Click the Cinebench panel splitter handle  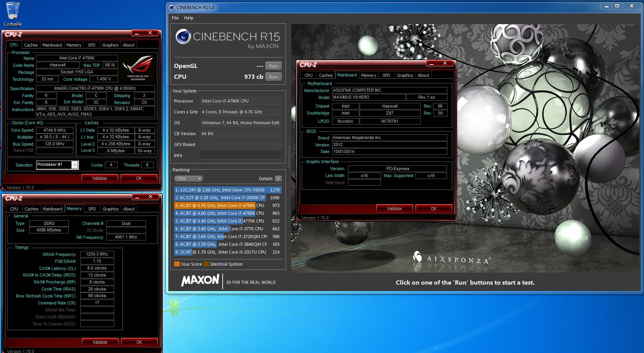(289, 155)
